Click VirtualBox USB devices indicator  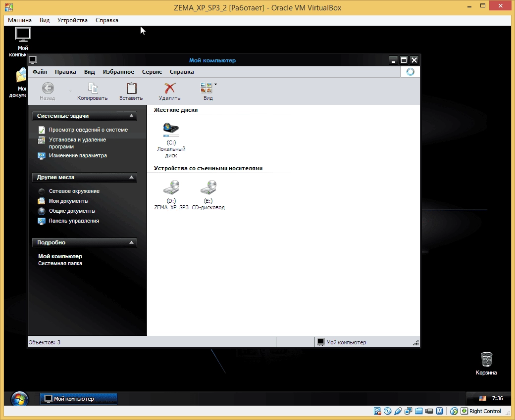coord(398,411)
